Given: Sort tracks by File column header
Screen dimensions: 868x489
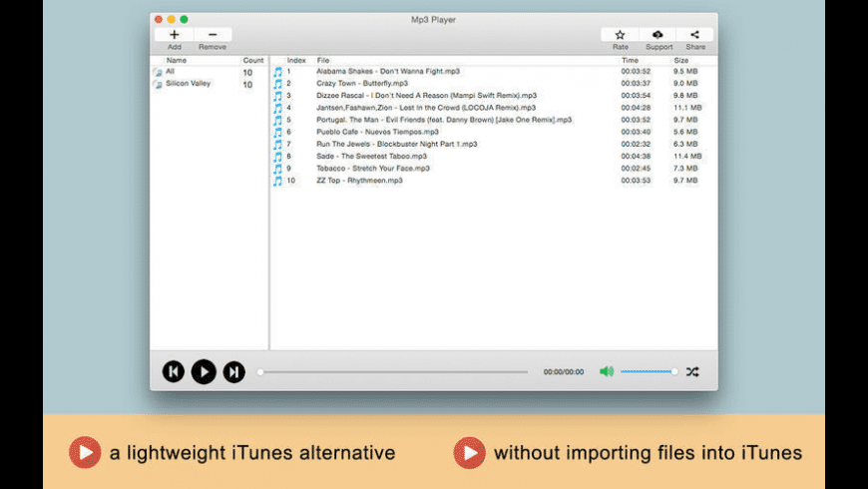Looking at the screenshot, I should click(x=322, y=60).
